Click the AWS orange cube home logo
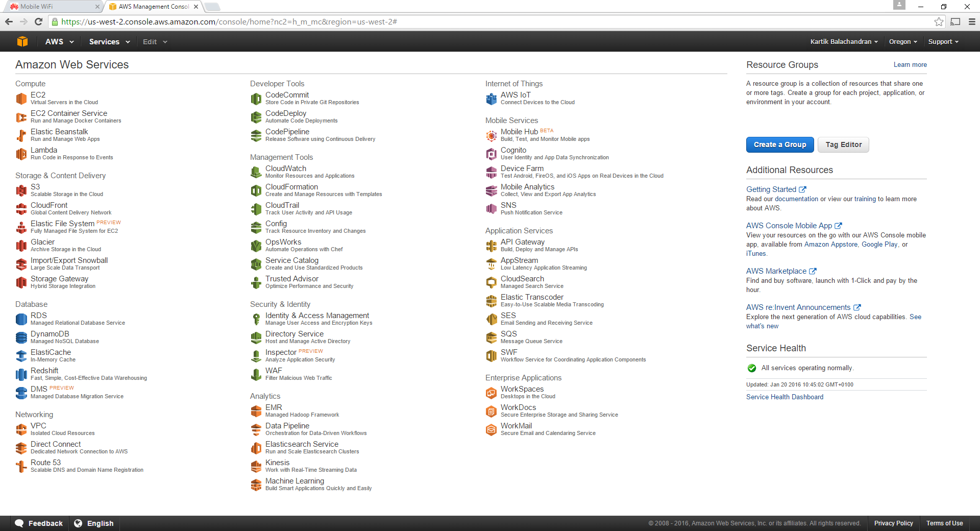This screenshot has width=980, height=531. [x=22, y=41]
